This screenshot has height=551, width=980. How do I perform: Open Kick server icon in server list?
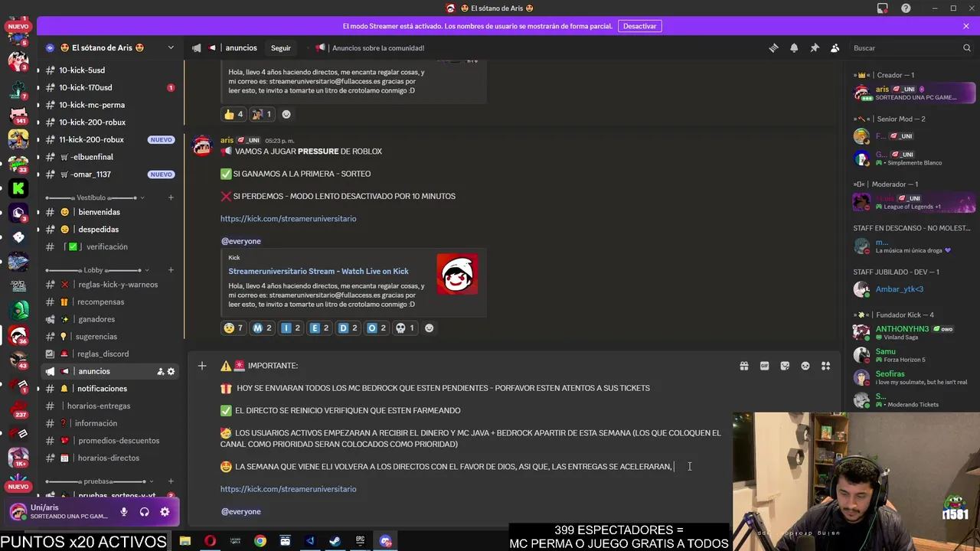[x=18, y=187]
